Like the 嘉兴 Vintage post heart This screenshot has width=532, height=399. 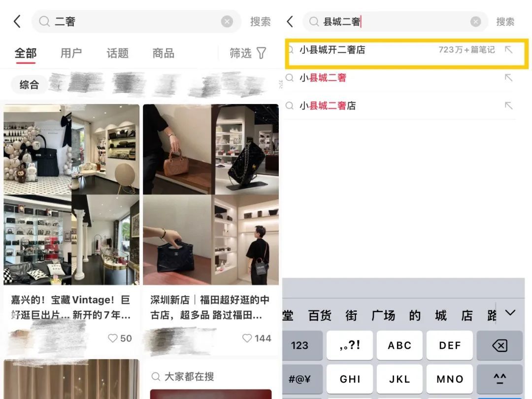[x=112, y=338]
